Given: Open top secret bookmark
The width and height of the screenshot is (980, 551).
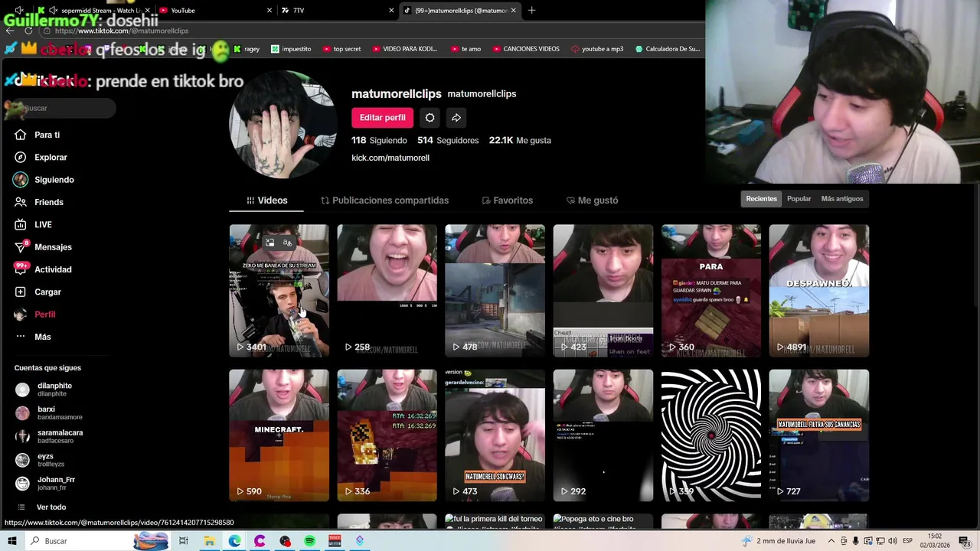Looking at the screenshot, I should (x=341, y=49).
